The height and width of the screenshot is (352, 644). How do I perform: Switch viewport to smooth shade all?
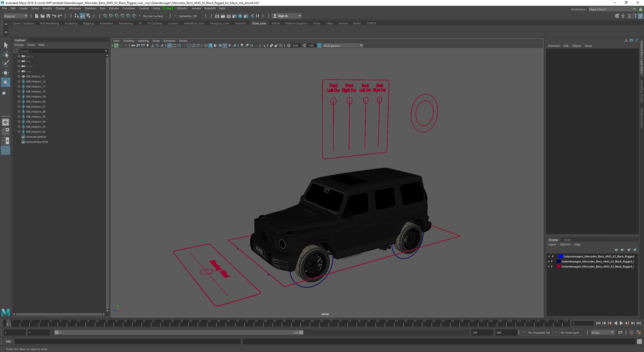(x=211, y=46)
